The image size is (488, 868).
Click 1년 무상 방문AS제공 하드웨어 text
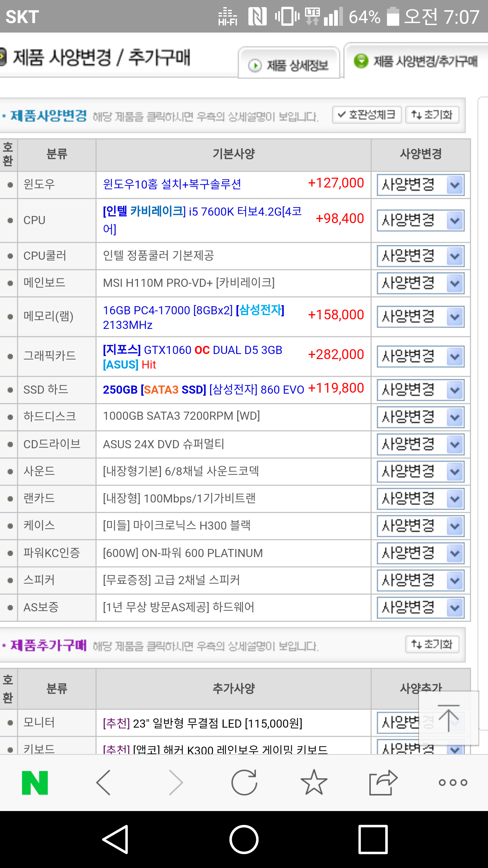178,607
